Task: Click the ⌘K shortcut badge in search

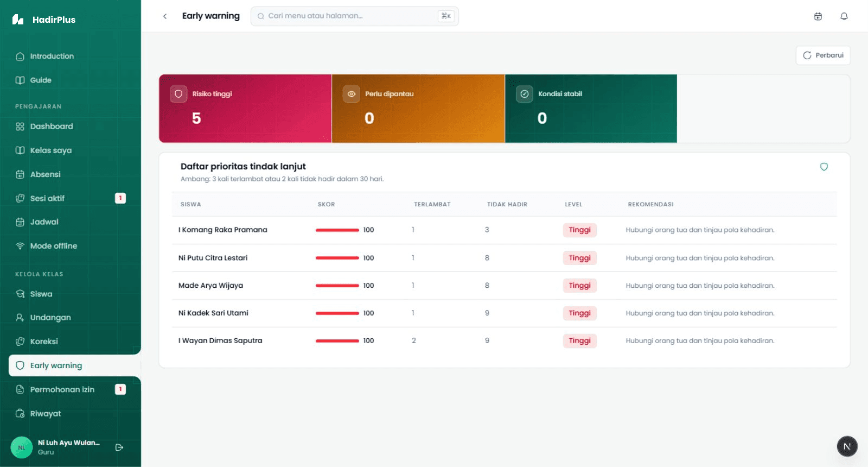Action: (x=446, y=16)
